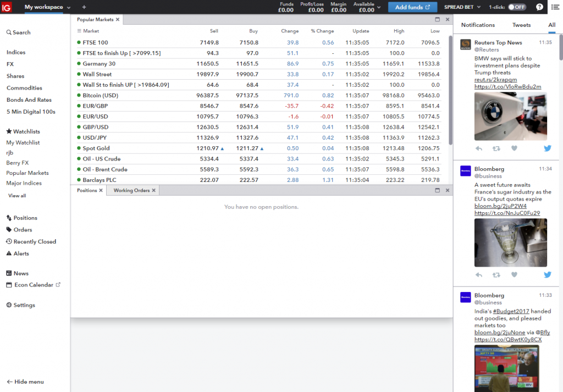Open the Major Indices watchlist
The width and height of the screenshot is (563, 392).
(24, 183)
